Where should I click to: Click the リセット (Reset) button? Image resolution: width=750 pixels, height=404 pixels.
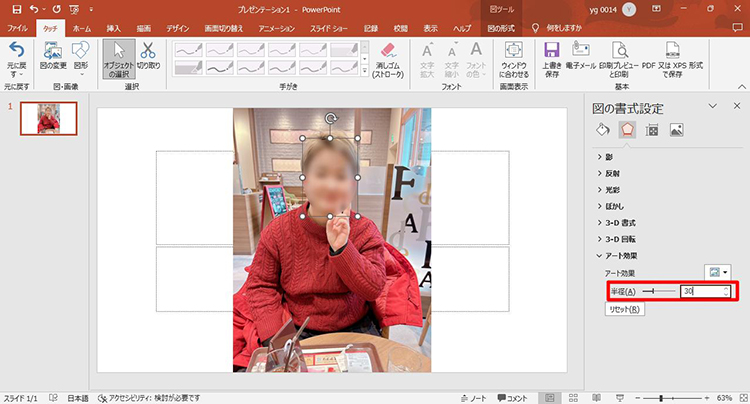[626, 309]
